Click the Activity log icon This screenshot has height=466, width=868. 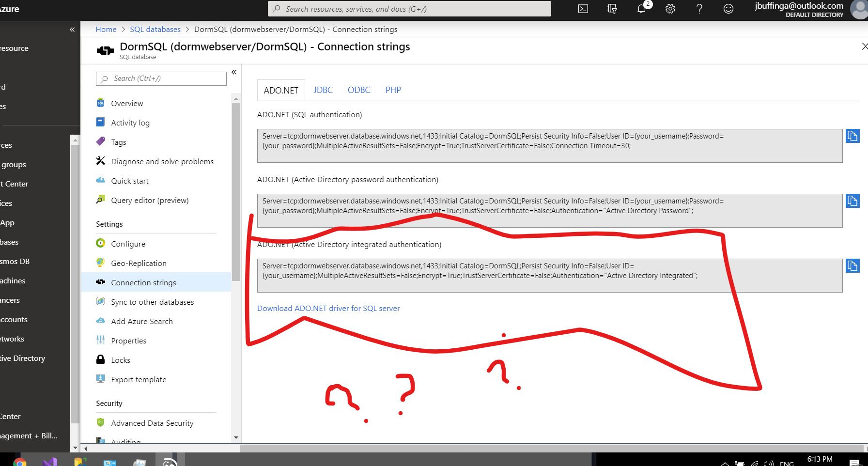pyautogui.click(x=101, y=122)
